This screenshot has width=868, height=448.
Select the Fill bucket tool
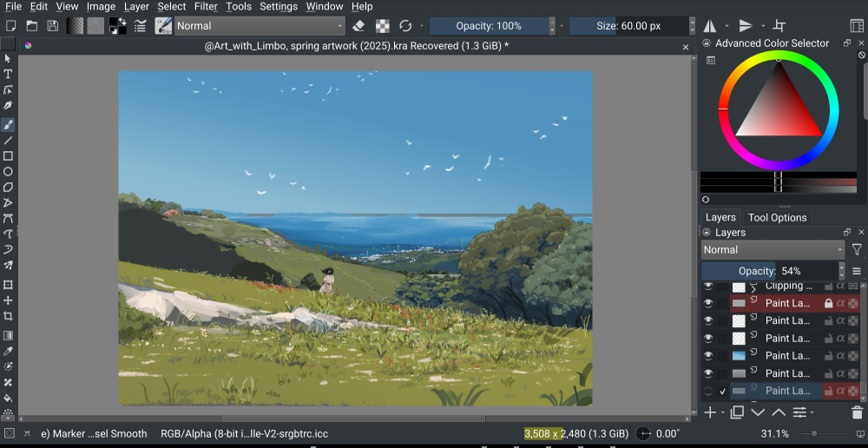8,398
